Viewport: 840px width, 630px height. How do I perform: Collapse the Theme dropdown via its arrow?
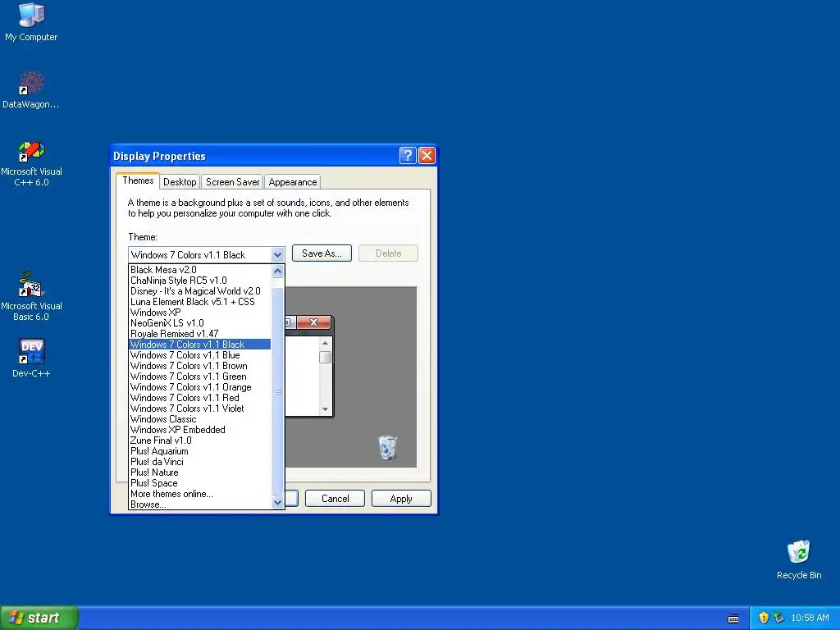[277, 255]
